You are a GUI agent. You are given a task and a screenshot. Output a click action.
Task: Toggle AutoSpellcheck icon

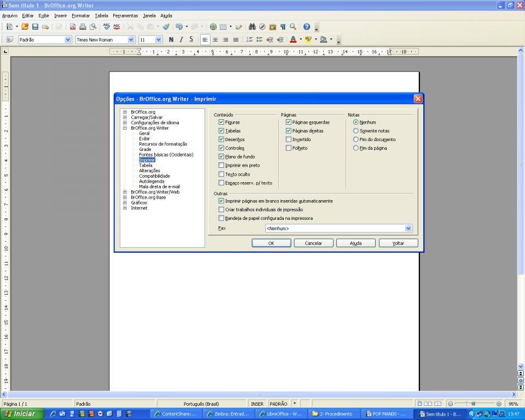click(117, 27)
